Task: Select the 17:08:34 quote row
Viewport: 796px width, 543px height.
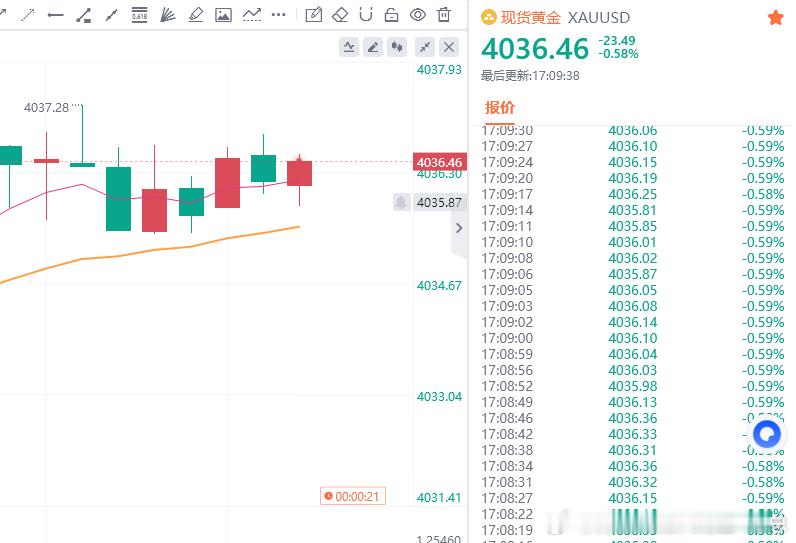Action: point(633,466)
